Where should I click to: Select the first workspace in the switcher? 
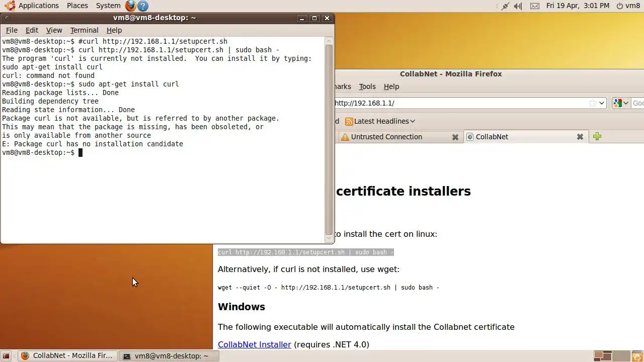click(603, 356)
